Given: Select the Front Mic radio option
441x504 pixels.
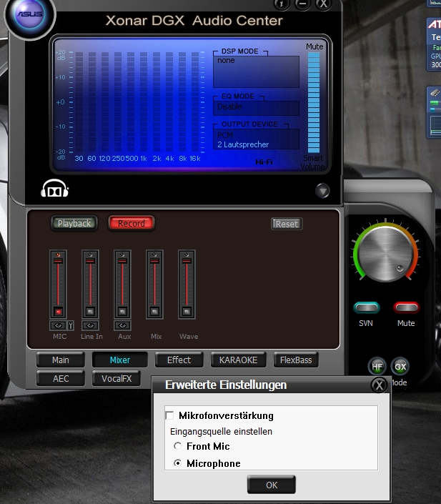Looking at the screenshot, I should click(177, 446).
